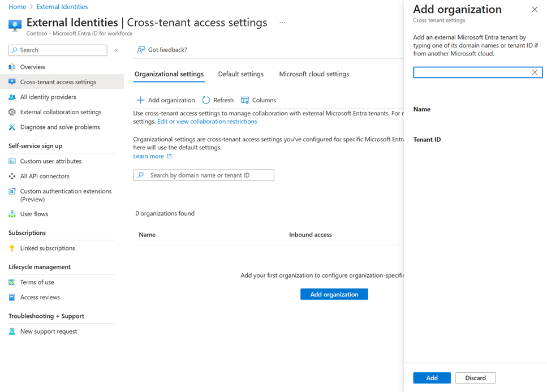Click the Access reviews icon
The height and width of the screenshot is (392, 547).
[x=12, y=297]
